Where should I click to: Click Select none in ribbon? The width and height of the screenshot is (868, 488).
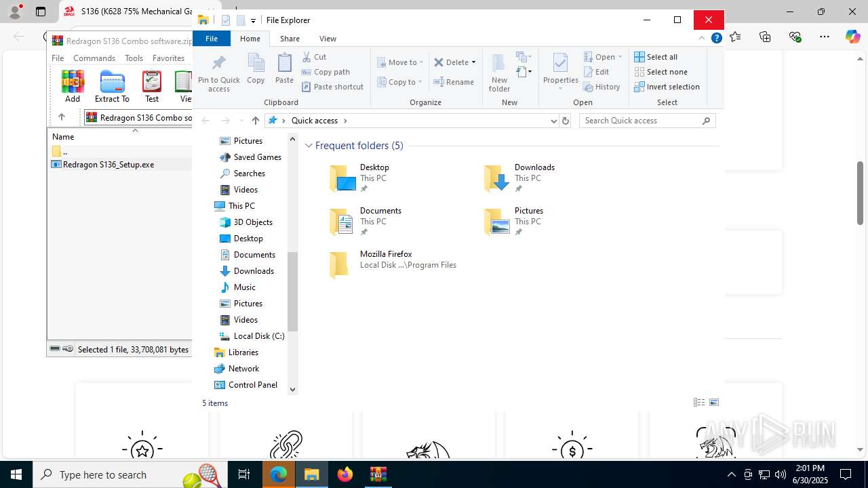point(660,72)
